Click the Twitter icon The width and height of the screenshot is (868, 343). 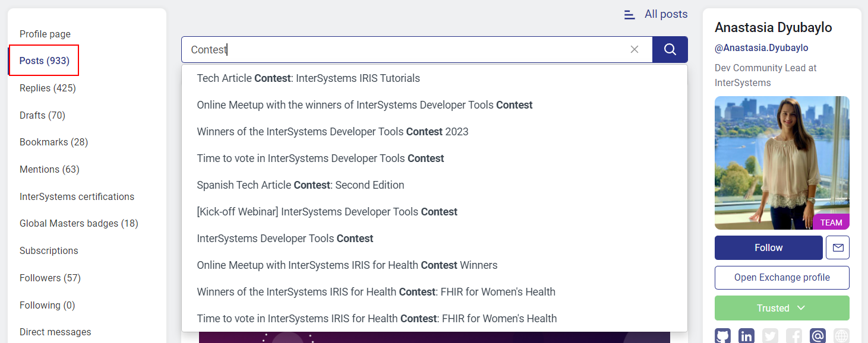coord(770,336)
